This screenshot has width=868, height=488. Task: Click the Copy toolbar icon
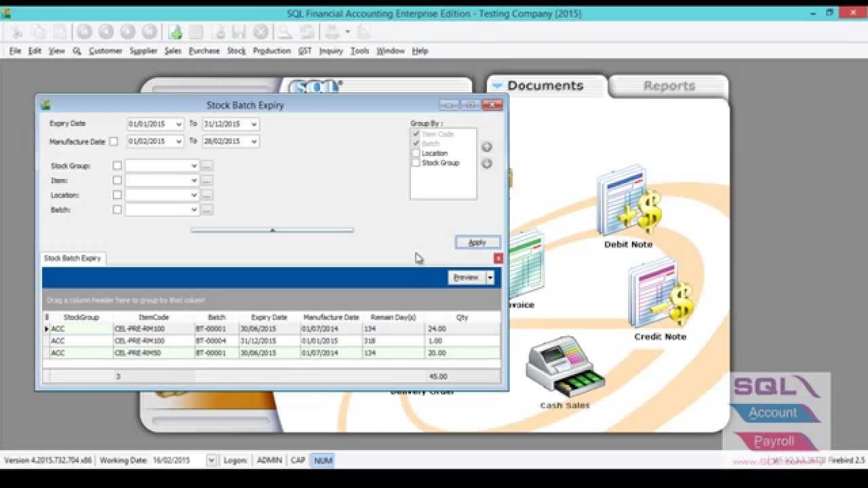pyautogui.click(x=38, y=32)
